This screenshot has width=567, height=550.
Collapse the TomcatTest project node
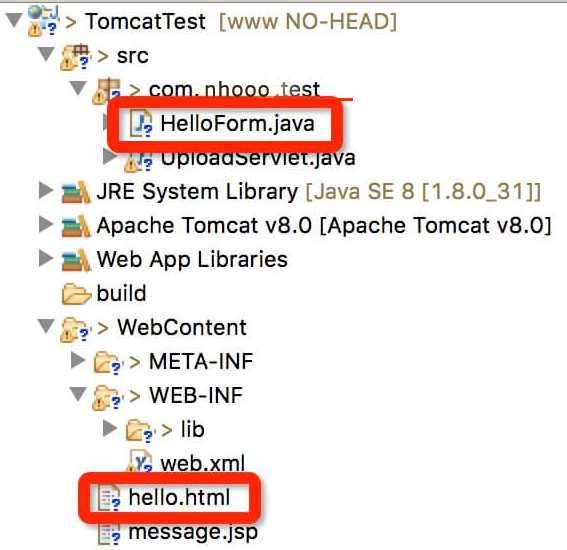pyautogui.click(x=14, y=20)
